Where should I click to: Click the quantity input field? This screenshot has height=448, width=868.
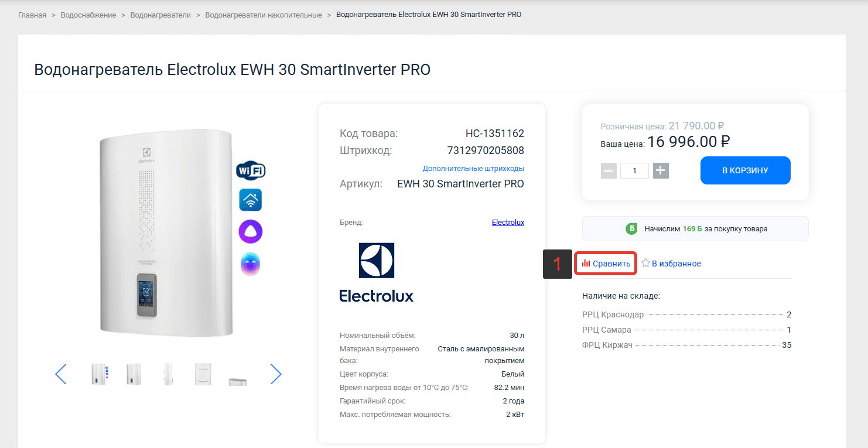point(635,171)
